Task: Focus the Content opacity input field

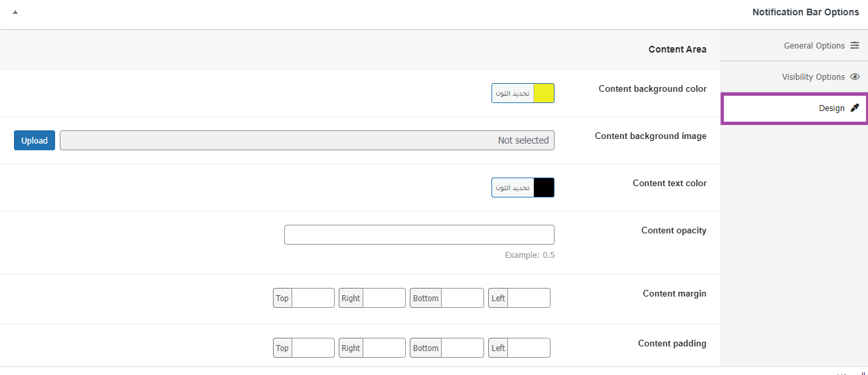Action: click(419, 235)
